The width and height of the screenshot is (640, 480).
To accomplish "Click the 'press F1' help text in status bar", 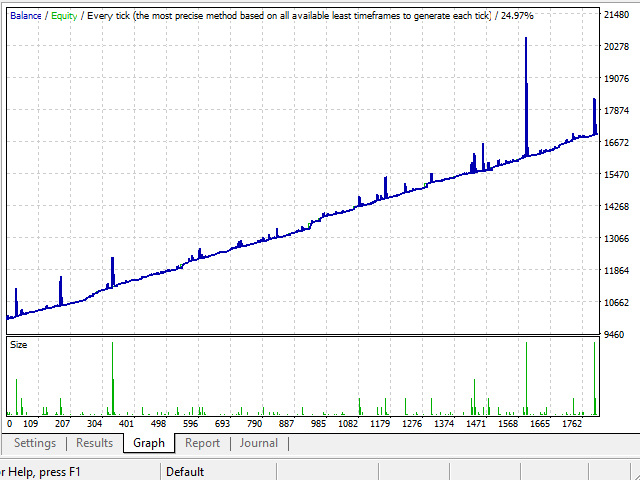I will (60, 472).
